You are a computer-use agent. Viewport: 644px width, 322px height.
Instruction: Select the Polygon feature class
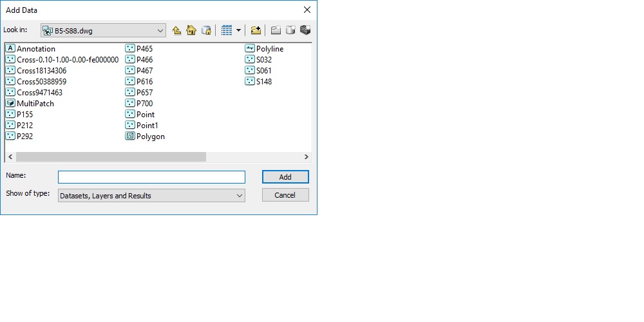click(x=146, y=137)
